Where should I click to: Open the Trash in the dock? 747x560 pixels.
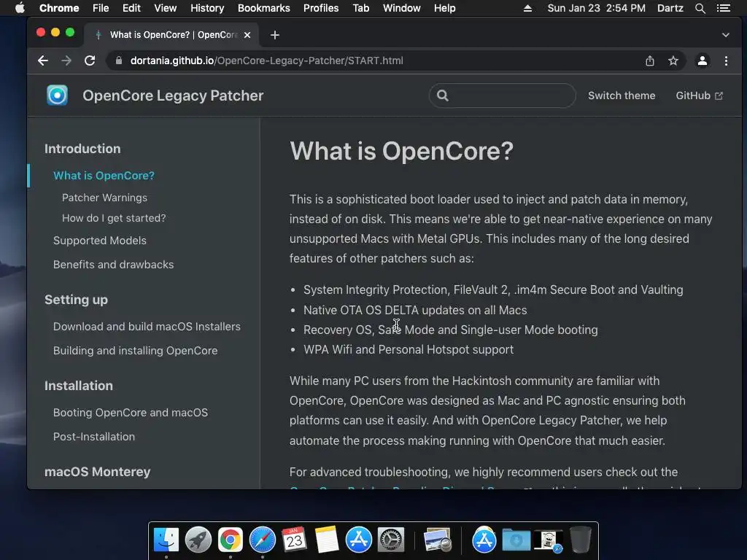(580, 540)
